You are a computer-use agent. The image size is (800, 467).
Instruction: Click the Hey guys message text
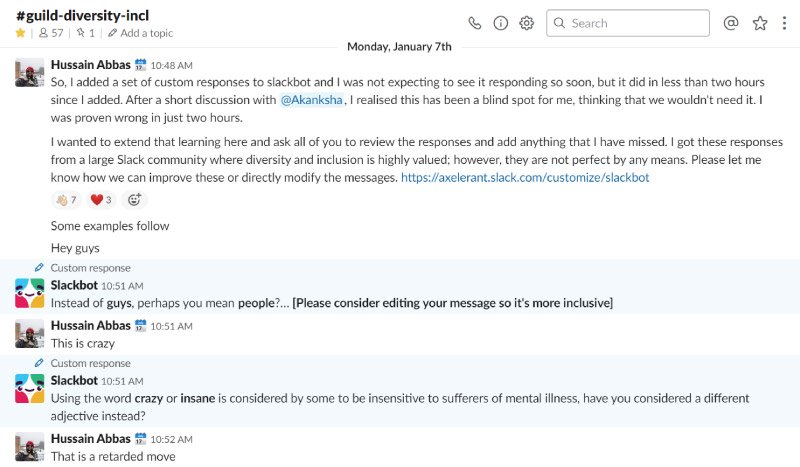tap(75, 248)
